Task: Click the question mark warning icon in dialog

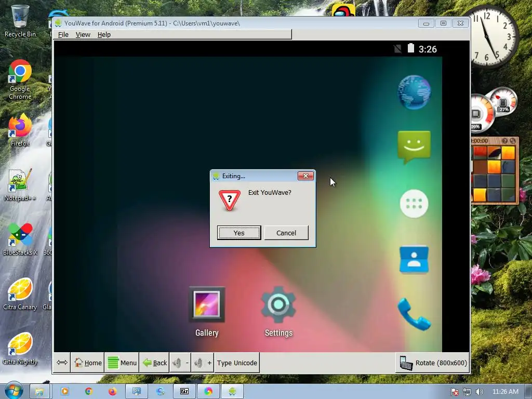Action: click(x=229, y=200)
